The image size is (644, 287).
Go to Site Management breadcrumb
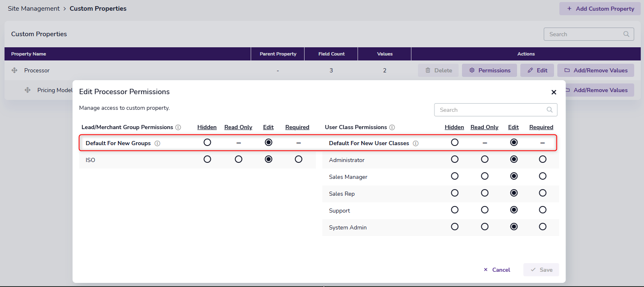tap(34, 9)
